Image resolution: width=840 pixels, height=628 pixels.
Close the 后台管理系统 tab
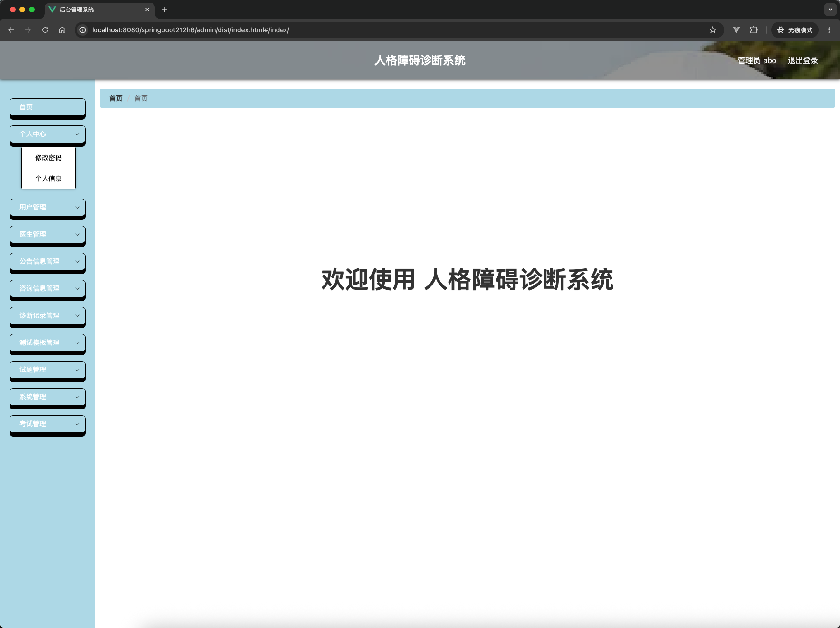(x=147, y=10)
